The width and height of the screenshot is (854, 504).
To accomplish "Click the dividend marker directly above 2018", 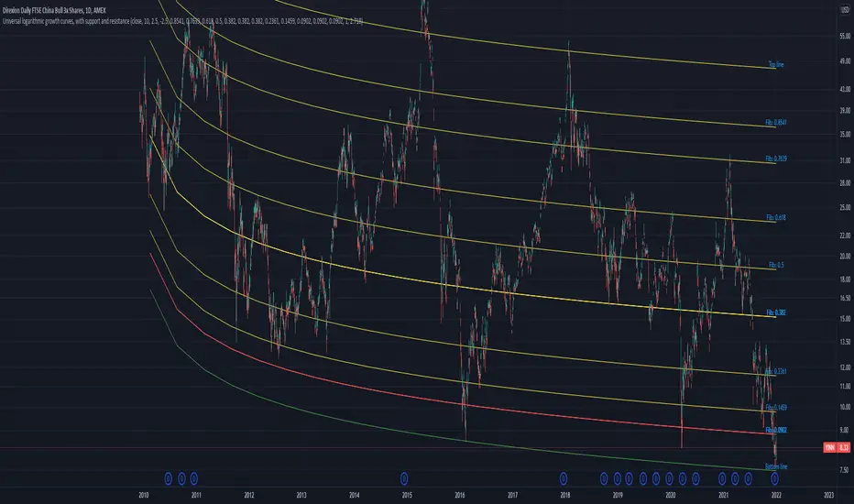I will pyautogui.click(x=564, y=479).
